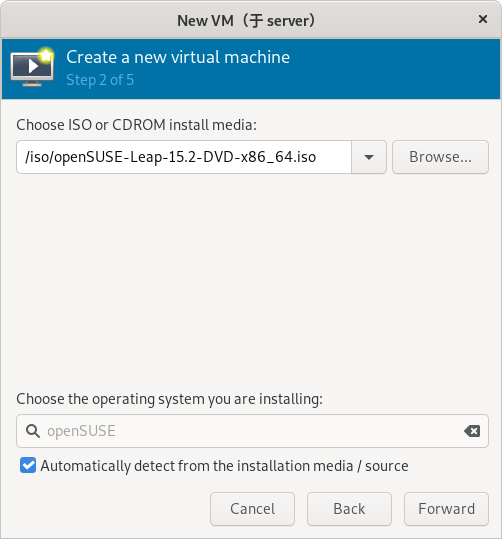Expand the ISO install media dropdown arrow
This screenshot has width=502, height=539.
(369, 157)
